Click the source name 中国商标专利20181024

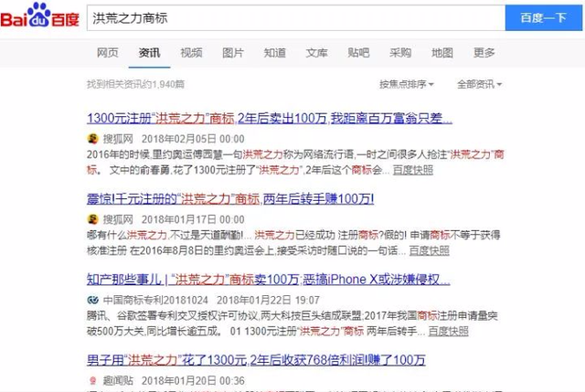pos(155,300)
